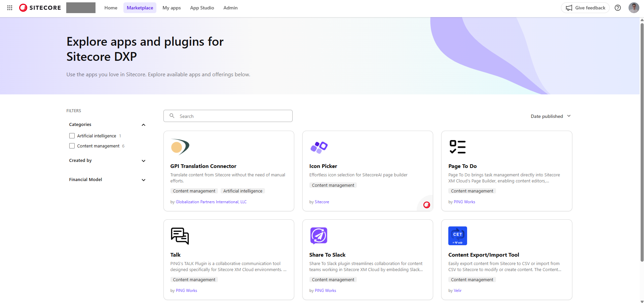
Task: Open the app launcher grid icon
Action: pyautogui.click(x=9, y=7)
